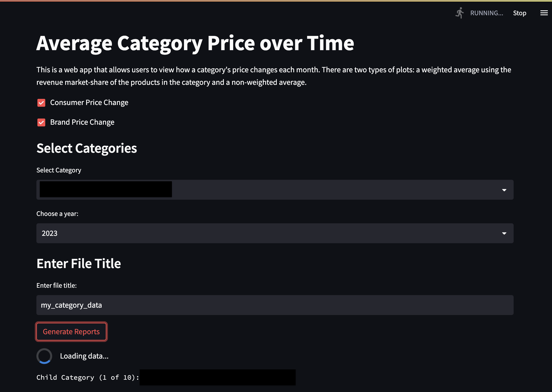The image size is (552, 392).
Task: Click the Average Category Price over Time heading
Action: 195,43
